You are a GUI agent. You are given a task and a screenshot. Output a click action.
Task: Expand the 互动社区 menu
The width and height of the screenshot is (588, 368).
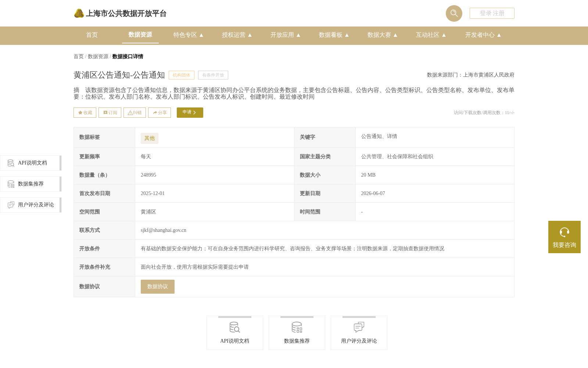point(431,35)
